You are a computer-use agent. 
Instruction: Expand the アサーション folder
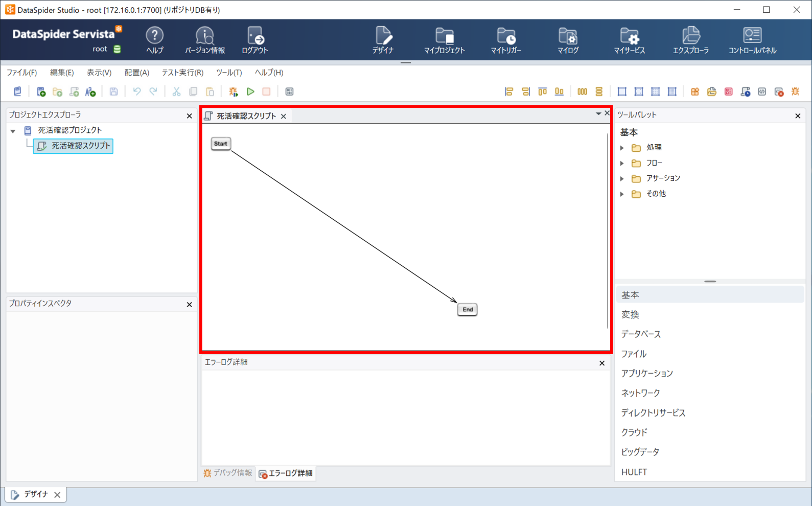[x=622, y=178]
